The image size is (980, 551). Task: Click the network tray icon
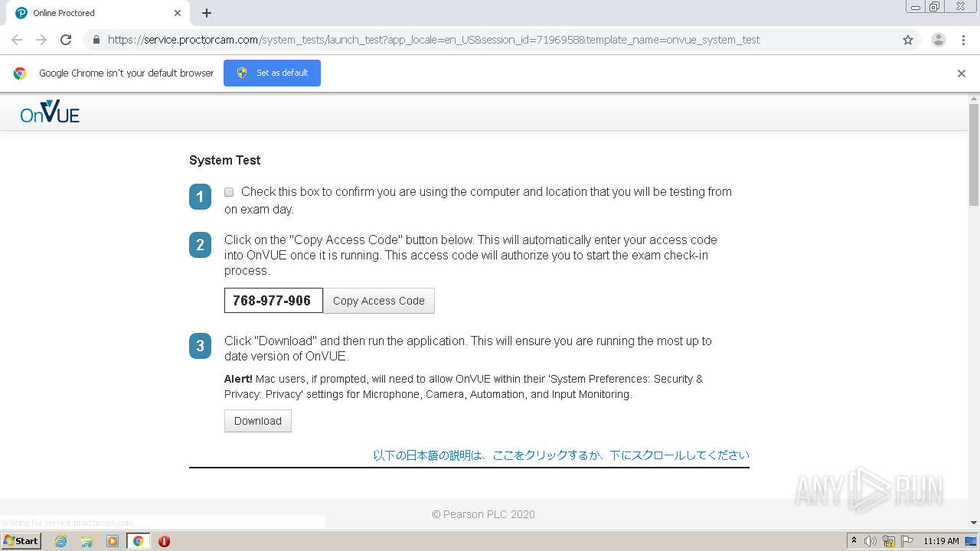point(889,541)
